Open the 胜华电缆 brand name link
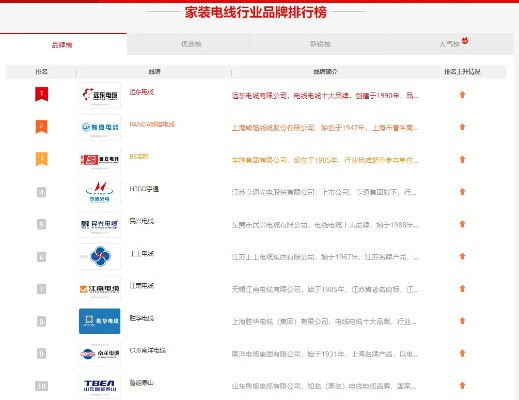Viewport: 519px width, 400px height. point(142,318)
